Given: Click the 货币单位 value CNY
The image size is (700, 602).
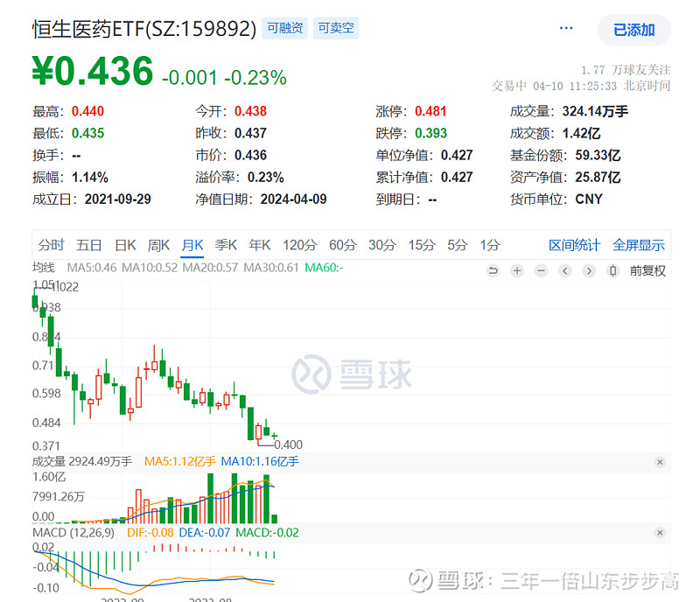Looking at the screenshot, I should 589,199.
